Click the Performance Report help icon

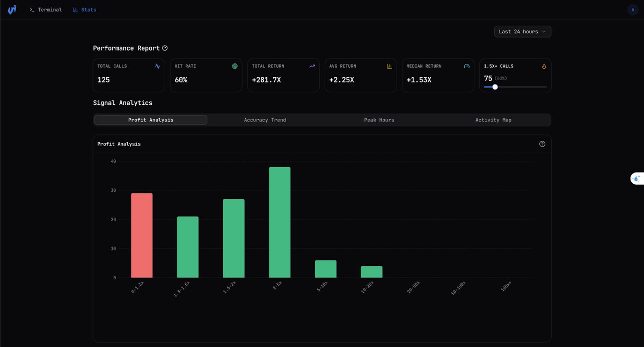tap(165, 48)
